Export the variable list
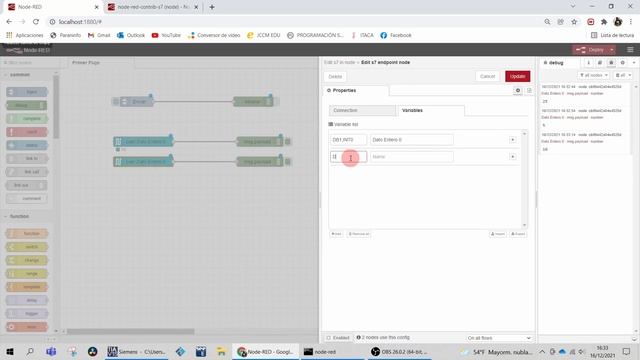 click(x=518, y=234)
